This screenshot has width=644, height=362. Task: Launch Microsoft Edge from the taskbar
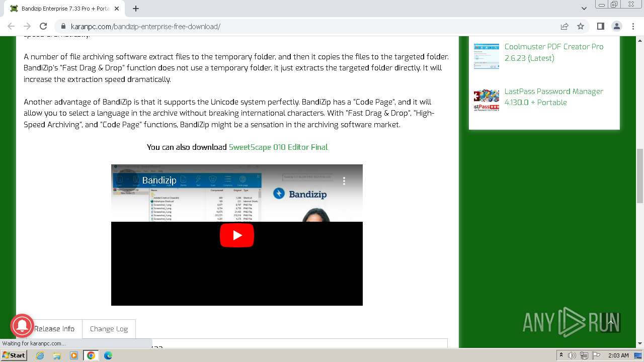pyautogui.click(x=108, y=355)
